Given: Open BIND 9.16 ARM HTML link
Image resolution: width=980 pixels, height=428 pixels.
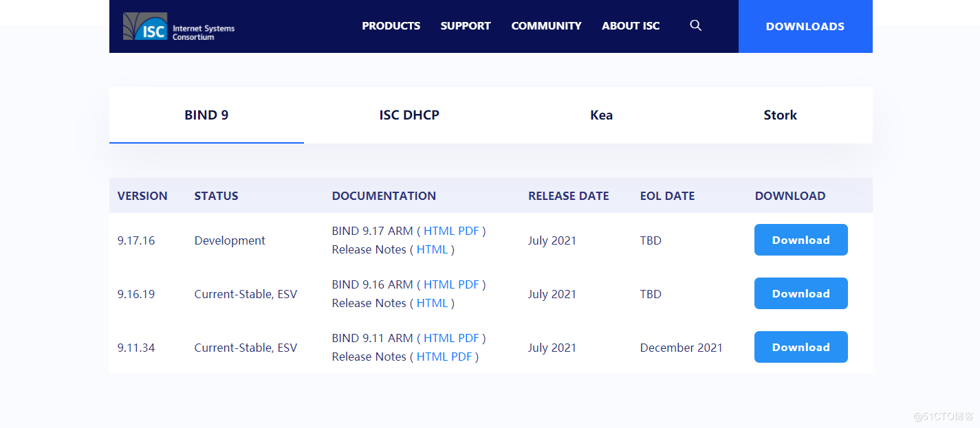Looking at the screenshot, I should tap(439, 284).
